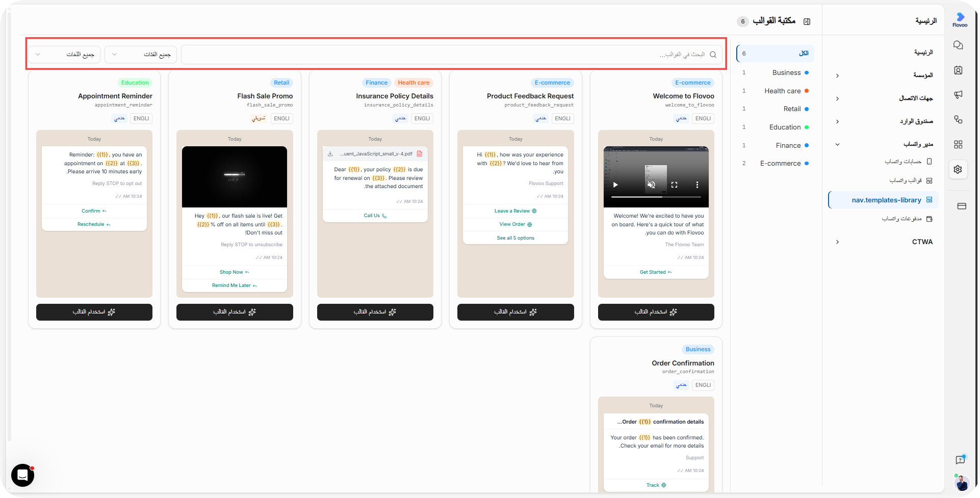Open the megaphone campaigns icon

point(958,95)
